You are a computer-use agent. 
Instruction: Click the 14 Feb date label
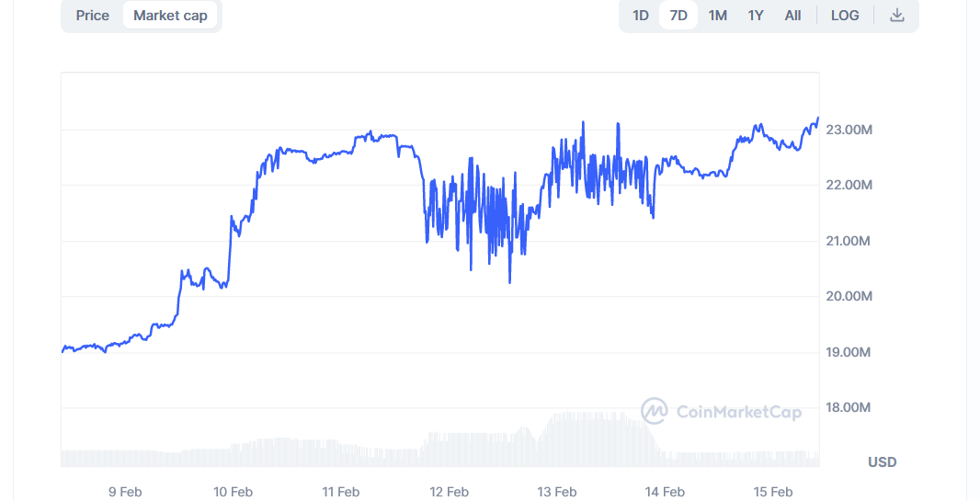(665, 492)
